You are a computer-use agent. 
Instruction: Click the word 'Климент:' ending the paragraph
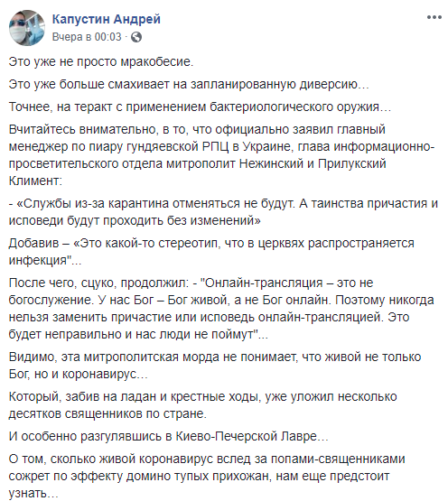35,181
